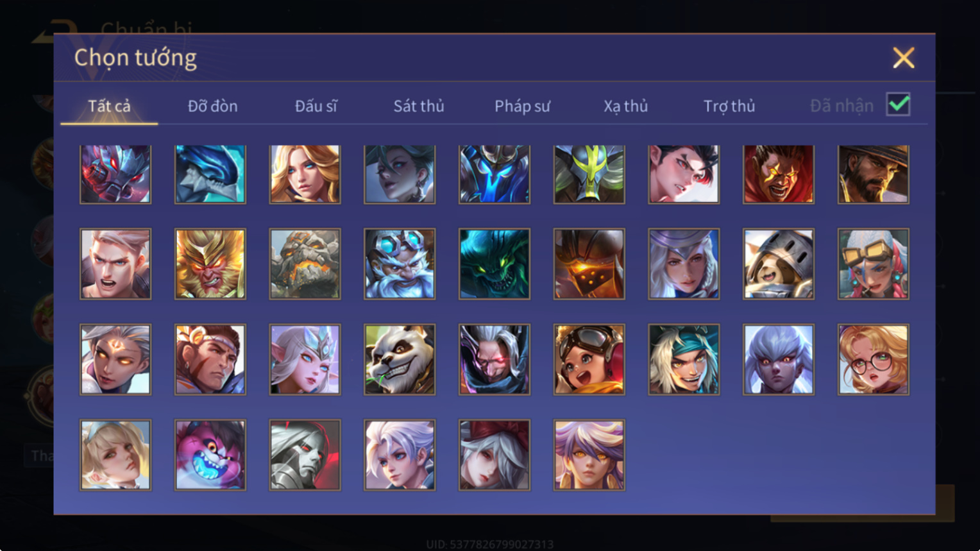Screen dimensions: 980x551
Task: Select the red-hooded white-haired girl portrait
Action: click(494, 455)
